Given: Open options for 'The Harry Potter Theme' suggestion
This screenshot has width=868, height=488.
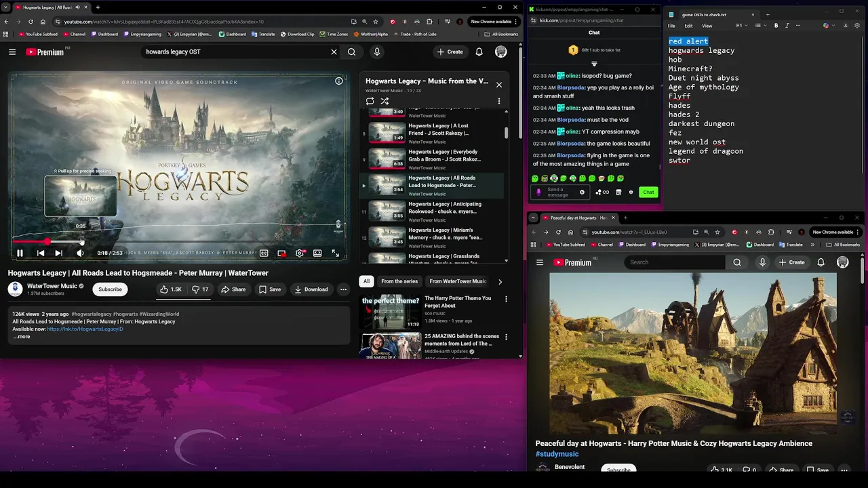Looking at the screenshot, I should coord(506,299).
